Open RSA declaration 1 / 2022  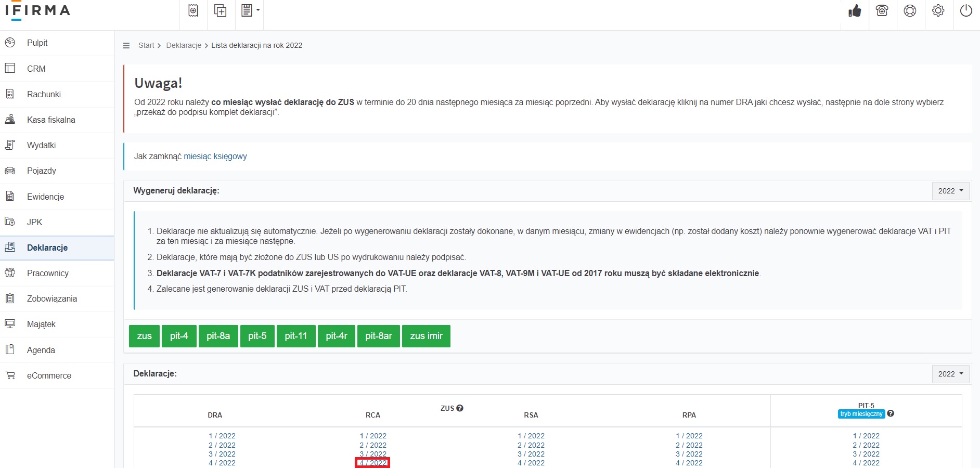tap(531, 436)
